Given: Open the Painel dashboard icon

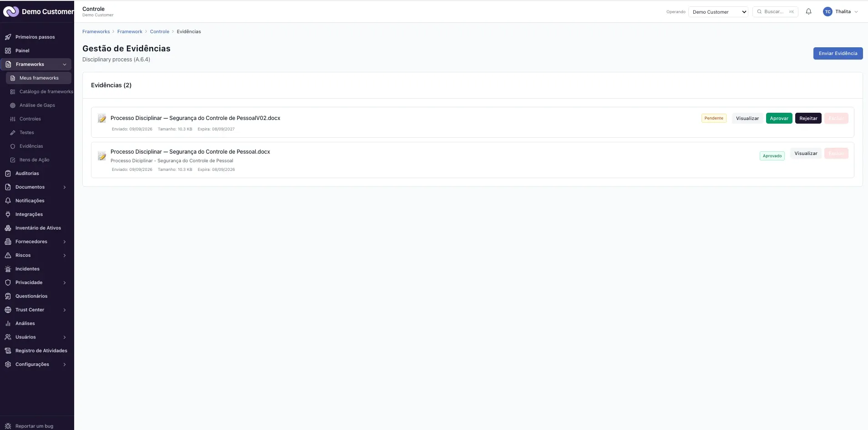Looking at the screenshot, I should click(x=8, y=50).
